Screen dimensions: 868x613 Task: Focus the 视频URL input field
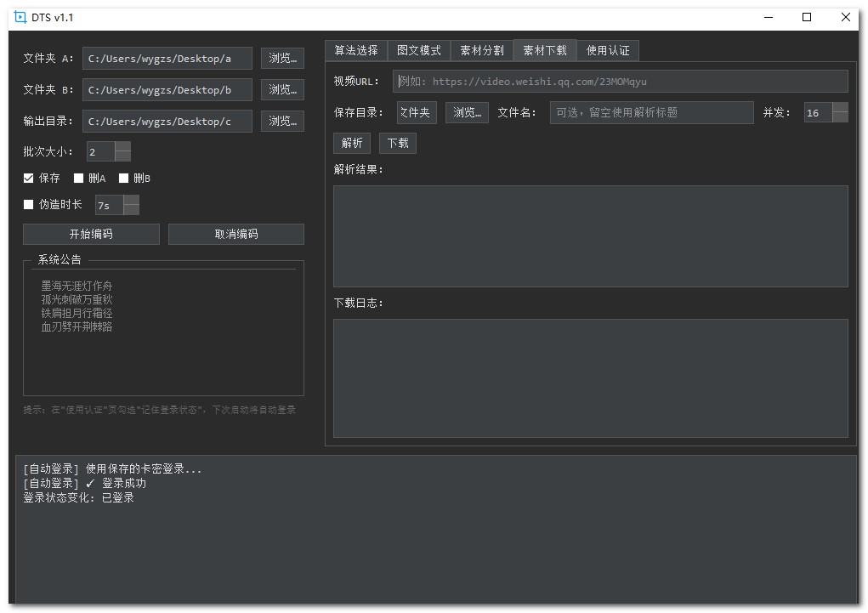point(620,82)
